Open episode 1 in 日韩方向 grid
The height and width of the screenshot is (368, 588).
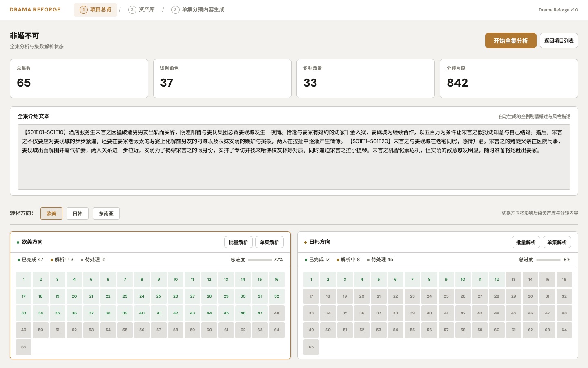311,280
